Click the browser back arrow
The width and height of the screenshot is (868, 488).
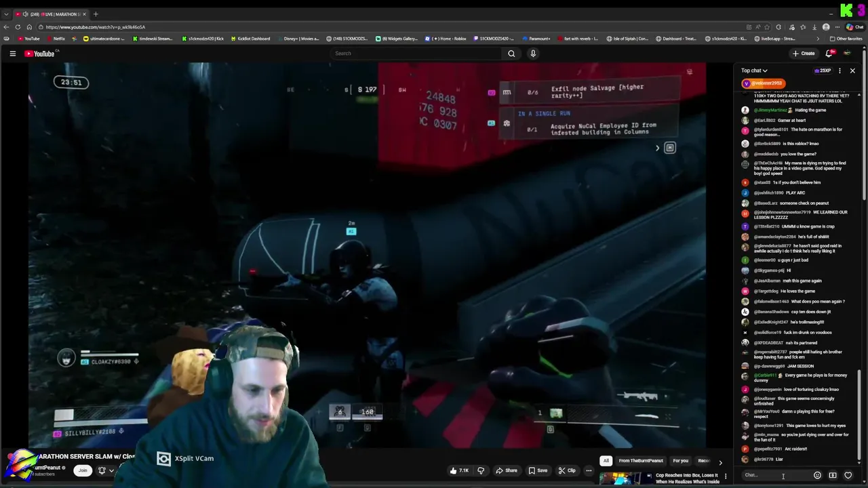(6, 27)
